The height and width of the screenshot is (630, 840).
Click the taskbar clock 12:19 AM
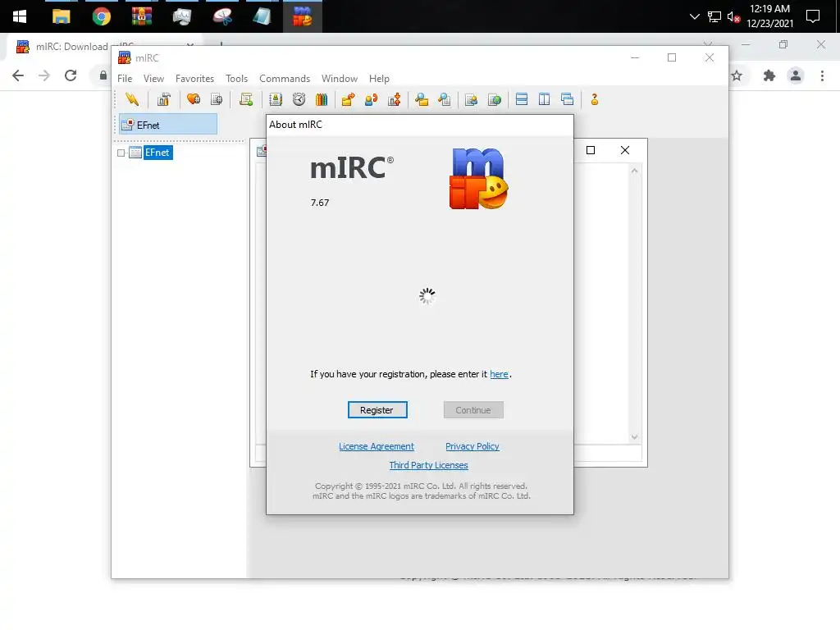pos(769,9)
